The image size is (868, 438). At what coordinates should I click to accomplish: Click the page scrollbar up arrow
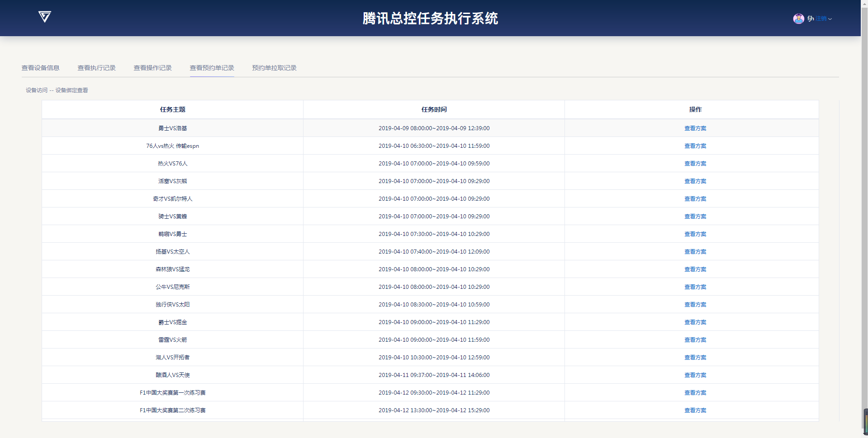865,3
